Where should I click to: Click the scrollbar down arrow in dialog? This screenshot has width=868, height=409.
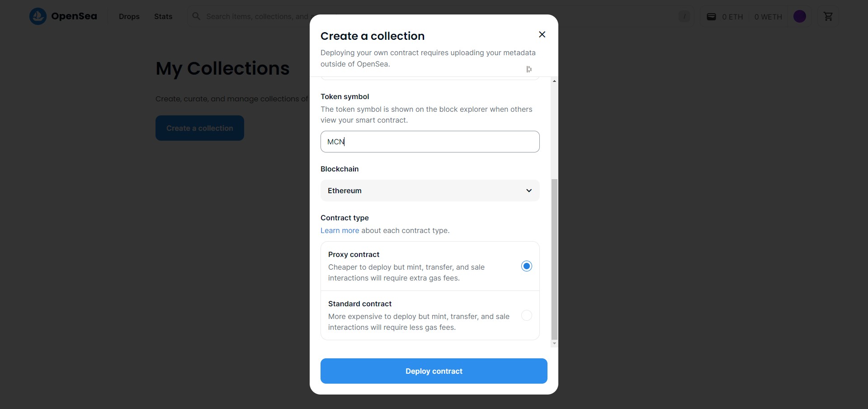point(554,344)
